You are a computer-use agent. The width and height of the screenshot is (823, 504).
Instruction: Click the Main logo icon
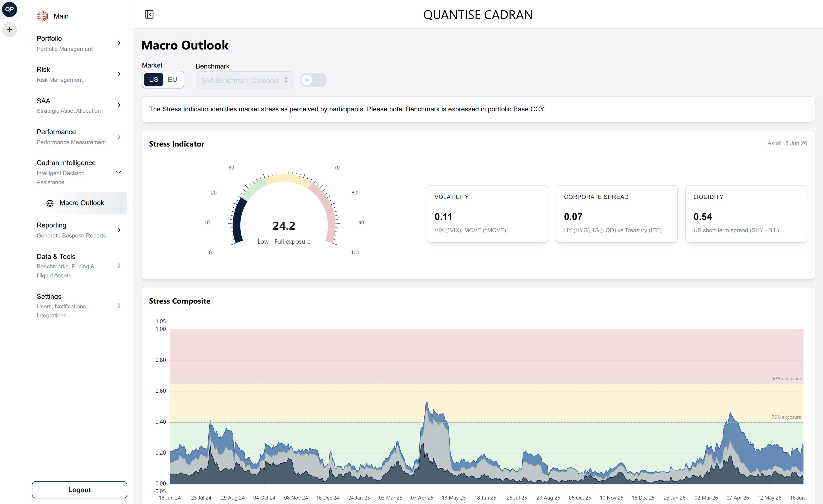click(x=42, y=16)
